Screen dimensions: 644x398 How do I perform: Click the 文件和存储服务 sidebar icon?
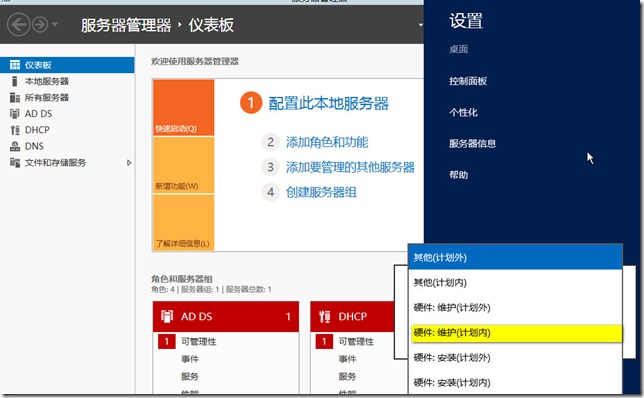click(15, 163)
